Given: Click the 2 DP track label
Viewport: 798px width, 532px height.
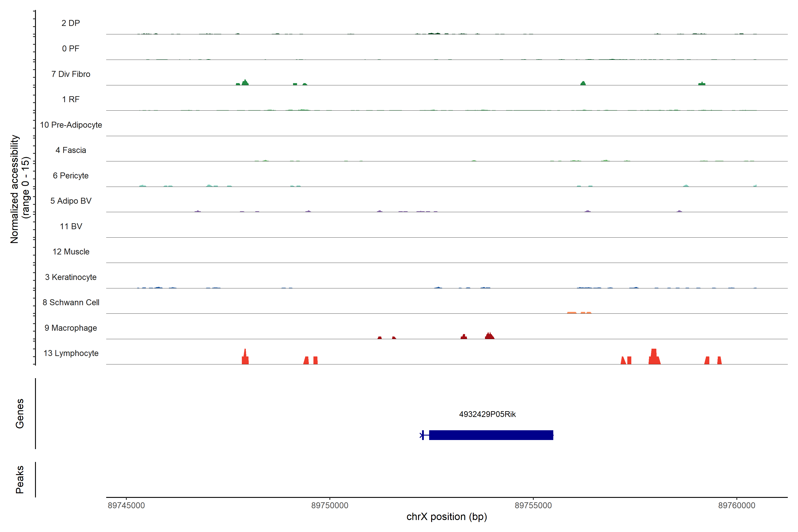Looking at the screenshot, I should click(x=71, y=23).
